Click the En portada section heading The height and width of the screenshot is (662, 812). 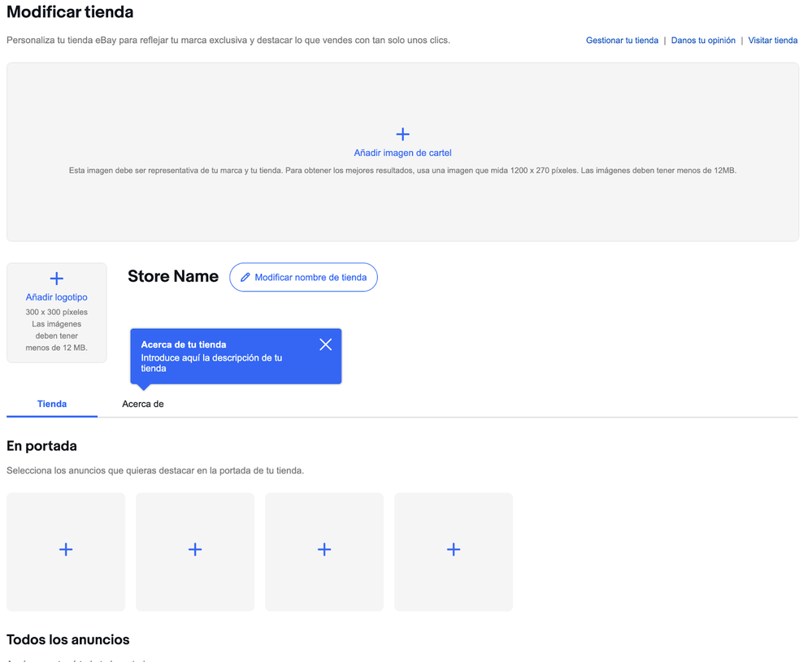(41, 446)
